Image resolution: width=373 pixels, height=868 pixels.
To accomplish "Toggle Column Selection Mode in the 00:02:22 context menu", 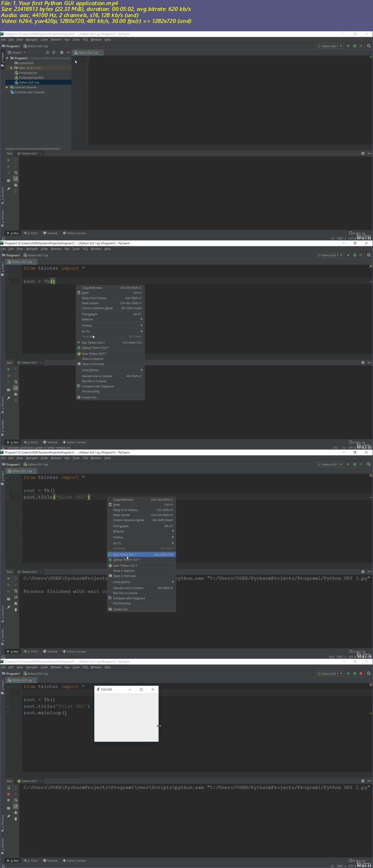I will 110,308.
